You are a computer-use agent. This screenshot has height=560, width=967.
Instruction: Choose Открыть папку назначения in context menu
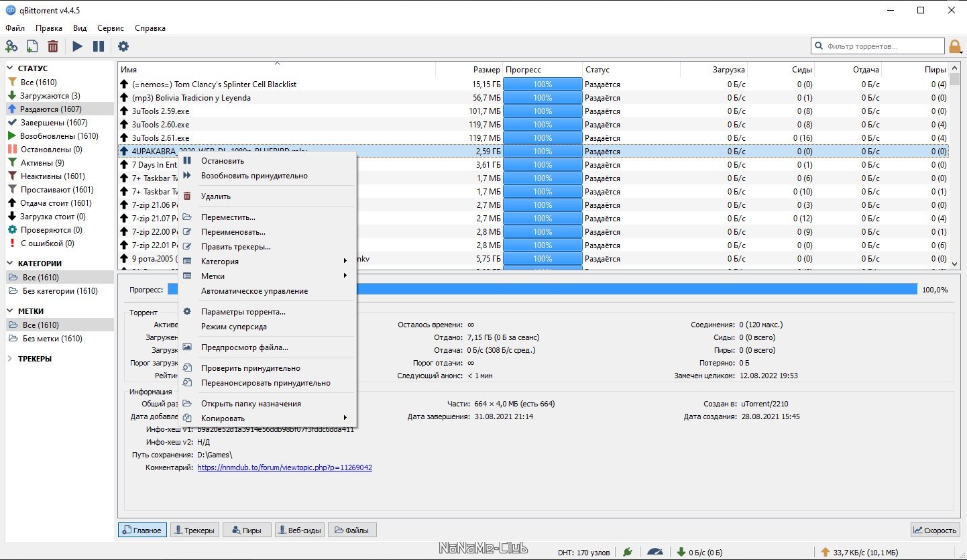pyautogui.click(x=267, y=404)
